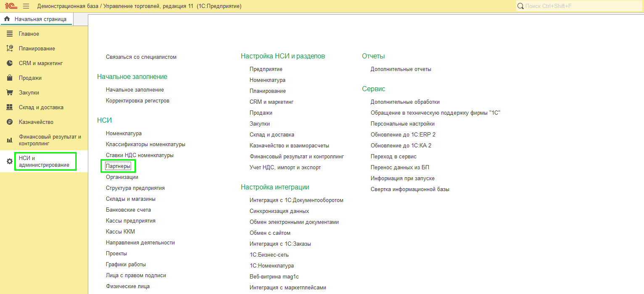Open Свертка информационной базы

pos(410,189)
